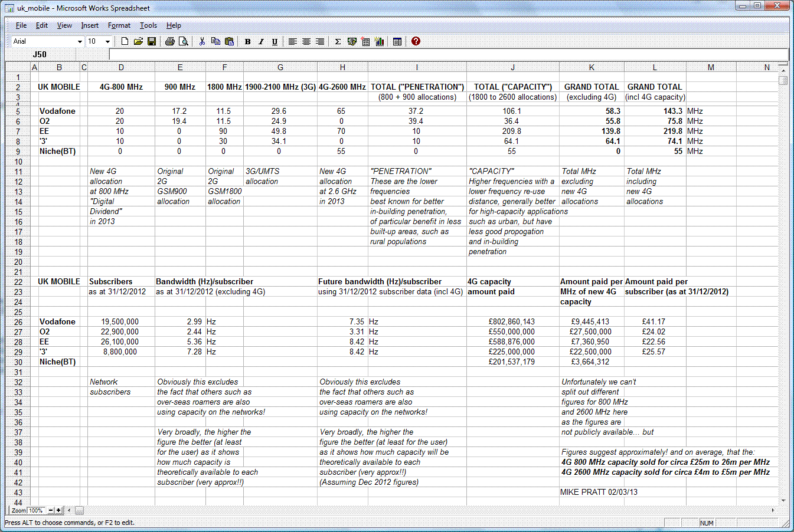Screen dimensions: 794x532
Task: Click header cell 'TOTAL ("CAPACITY")'
Action: [x=512, y=87]
